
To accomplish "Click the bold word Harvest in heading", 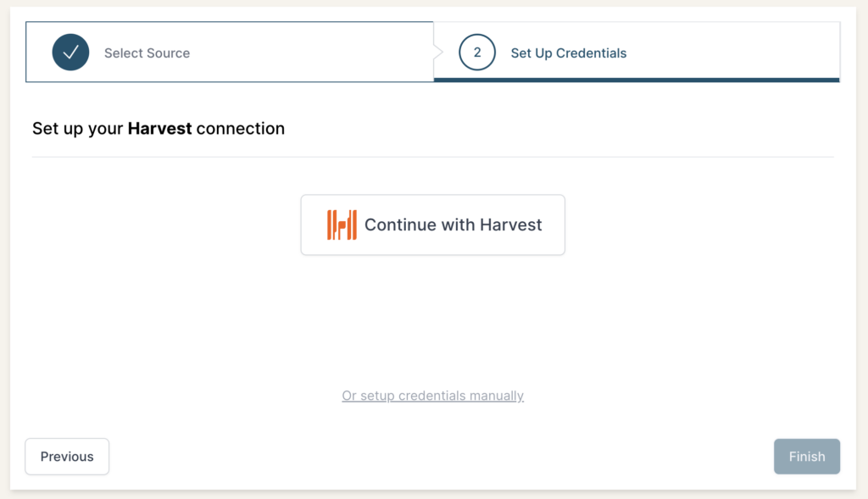I will coord(159,129).
